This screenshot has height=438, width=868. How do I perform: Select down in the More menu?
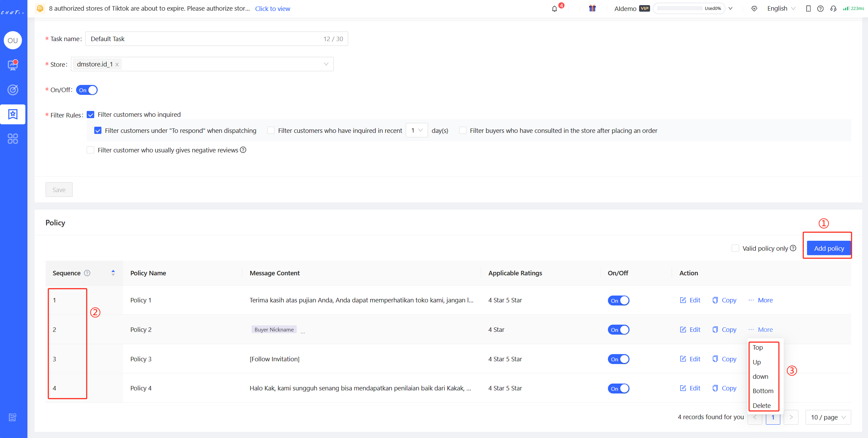(x=764, y=376)
